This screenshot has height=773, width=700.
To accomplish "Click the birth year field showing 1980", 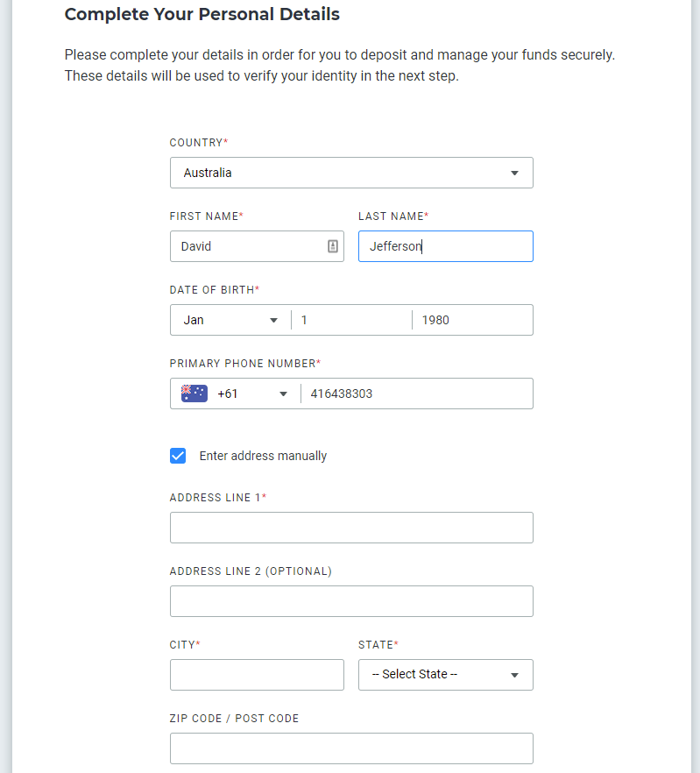I will [472, 320].
